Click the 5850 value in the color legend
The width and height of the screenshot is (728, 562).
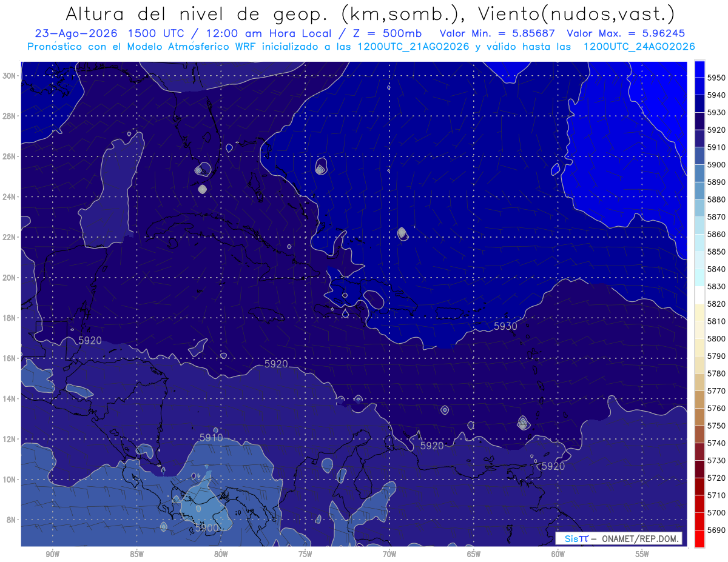coord(716,252)
